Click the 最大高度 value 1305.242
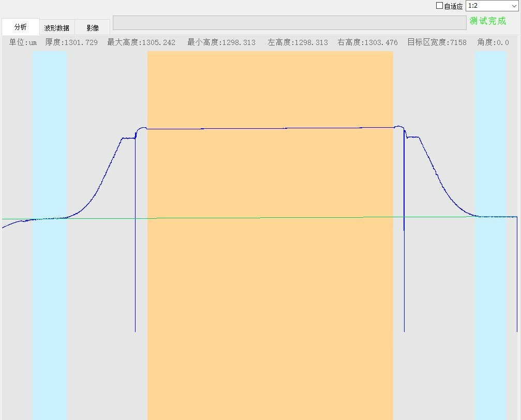The height and width of the screenshot is (420, 521). coord(141,42)
